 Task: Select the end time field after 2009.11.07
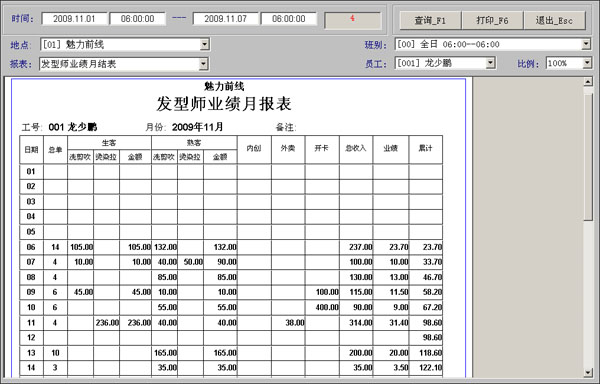tap(289, 19)
